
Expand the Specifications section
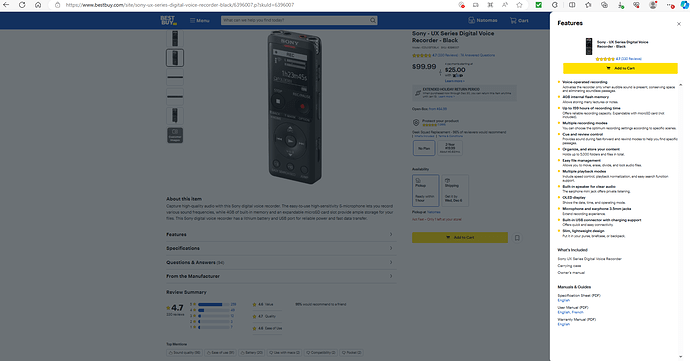pyautogui.click(x=281, y=248)
